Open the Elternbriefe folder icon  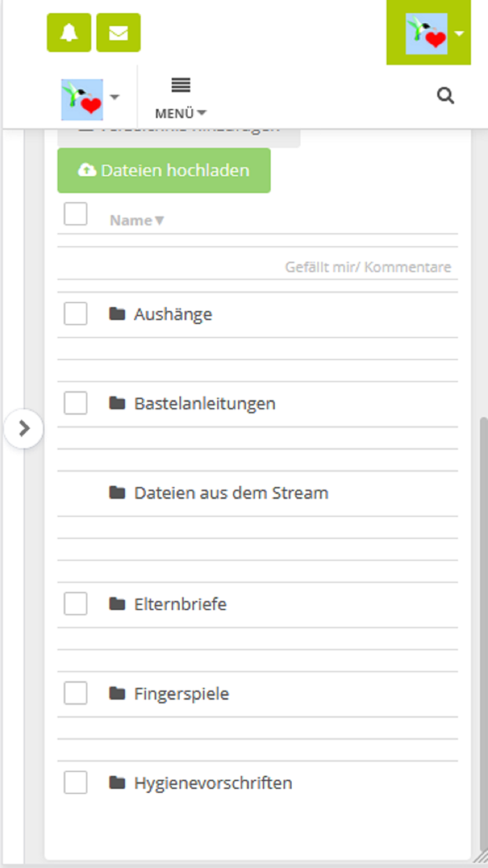116,604
